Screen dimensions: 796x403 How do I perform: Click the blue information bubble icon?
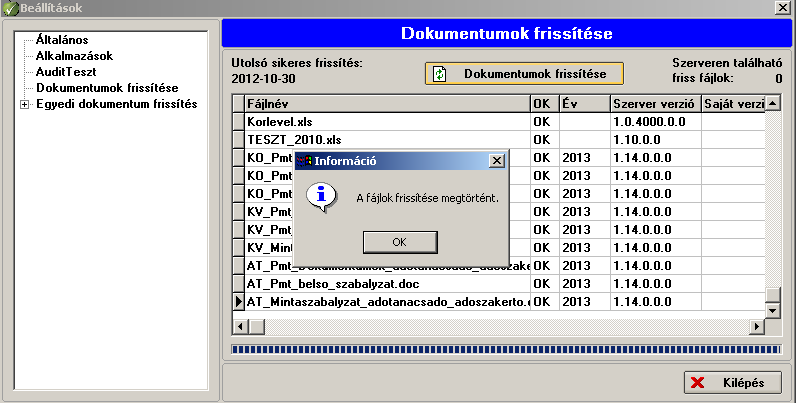point(322,197)
